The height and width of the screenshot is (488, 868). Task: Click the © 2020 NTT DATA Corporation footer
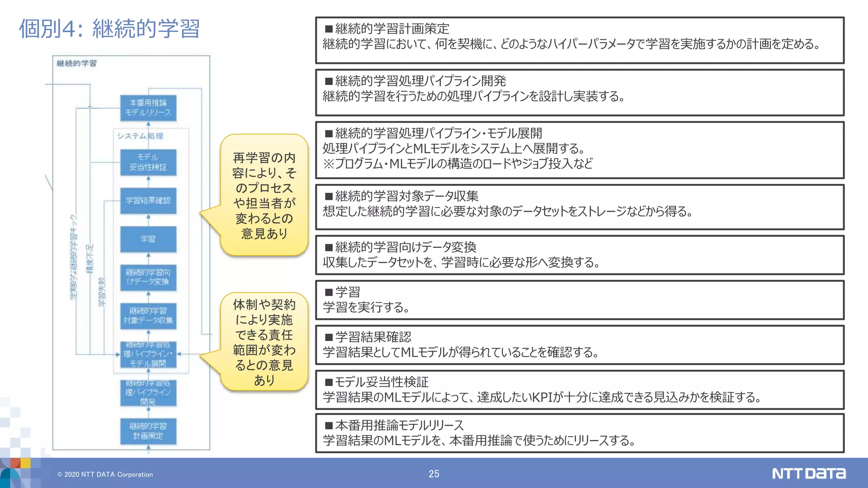pos(105,474)
